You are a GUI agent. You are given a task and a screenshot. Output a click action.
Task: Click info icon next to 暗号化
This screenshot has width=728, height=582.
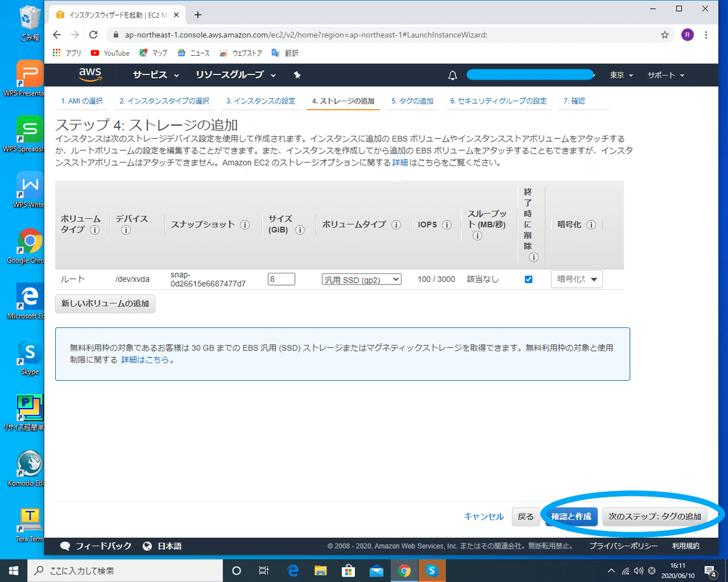tap(590, 224)
